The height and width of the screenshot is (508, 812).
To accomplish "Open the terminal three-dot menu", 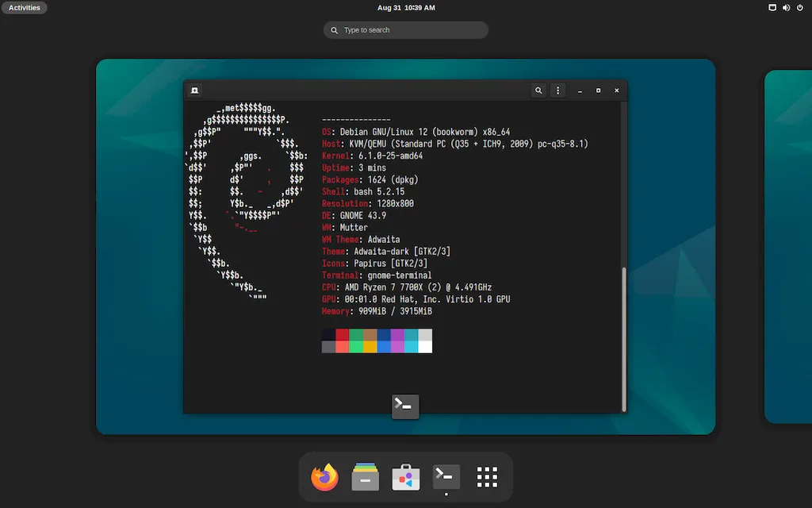I will pos(557,90).
